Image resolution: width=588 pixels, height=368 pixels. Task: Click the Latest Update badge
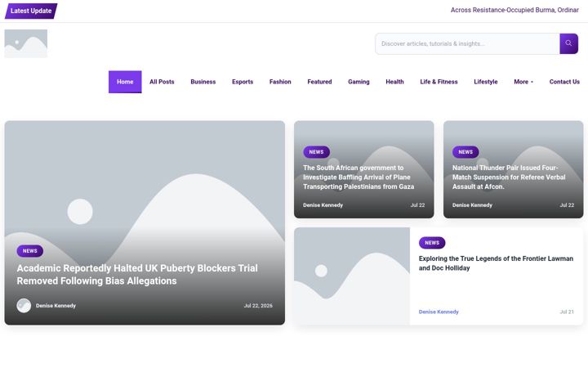[31, 11]
